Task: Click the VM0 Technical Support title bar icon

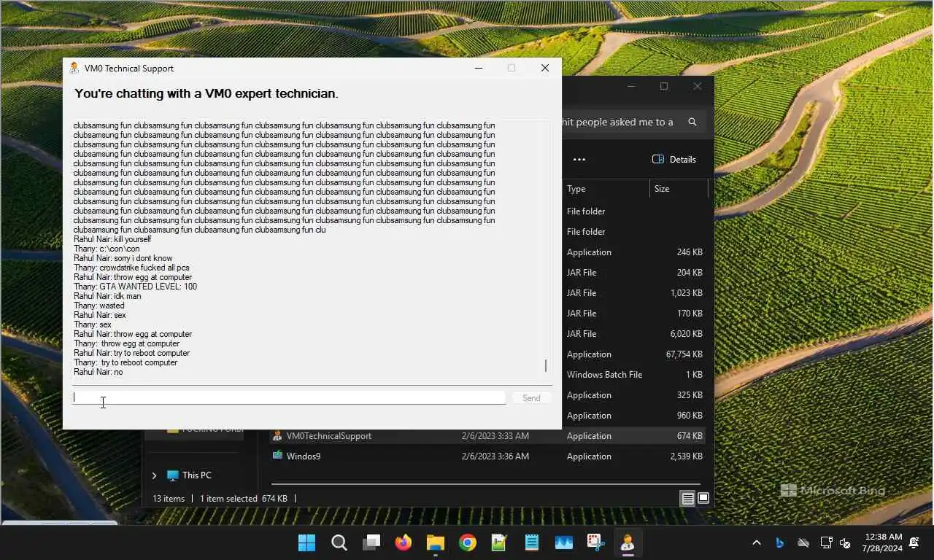Action: click(x=74, y=68)
